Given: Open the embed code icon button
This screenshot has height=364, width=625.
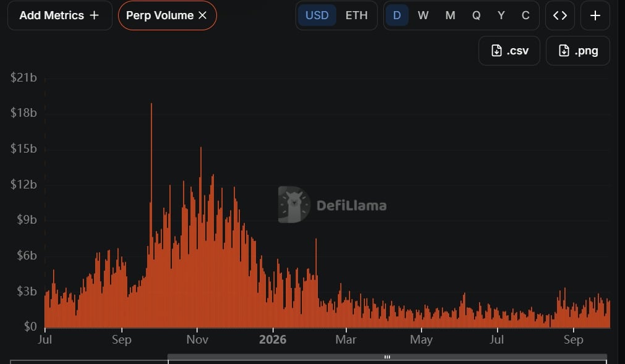Looking at the screenshot, I should [x=560, y=15].
